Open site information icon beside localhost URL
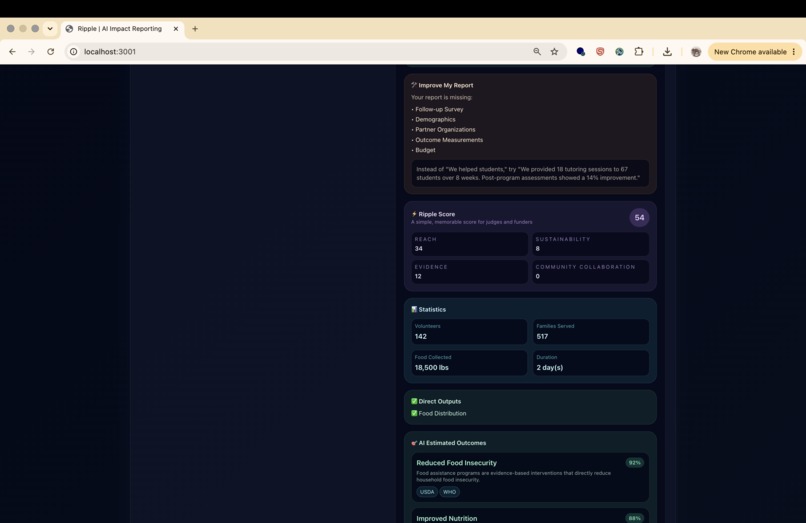 (x=74, y=51)
